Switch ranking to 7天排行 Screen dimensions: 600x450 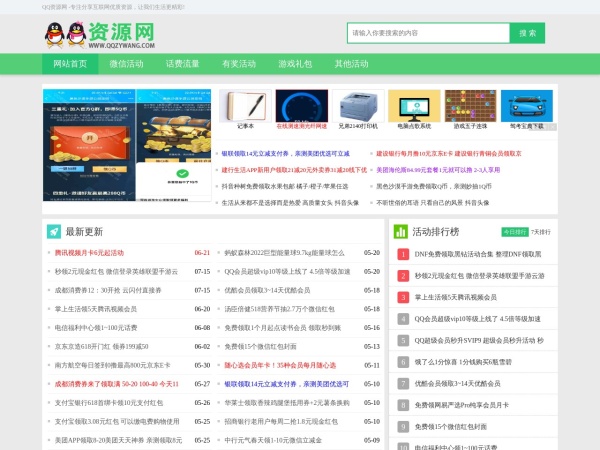click(541, 232)
